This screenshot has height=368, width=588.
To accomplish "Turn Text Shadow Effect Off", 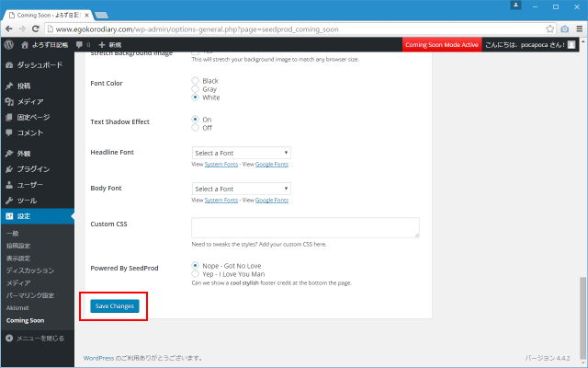I will tap(195, 128).
